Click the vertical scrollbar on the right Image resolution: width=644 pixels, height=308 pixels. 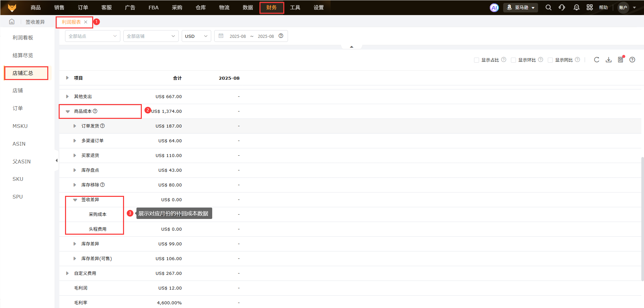point(642,218)
